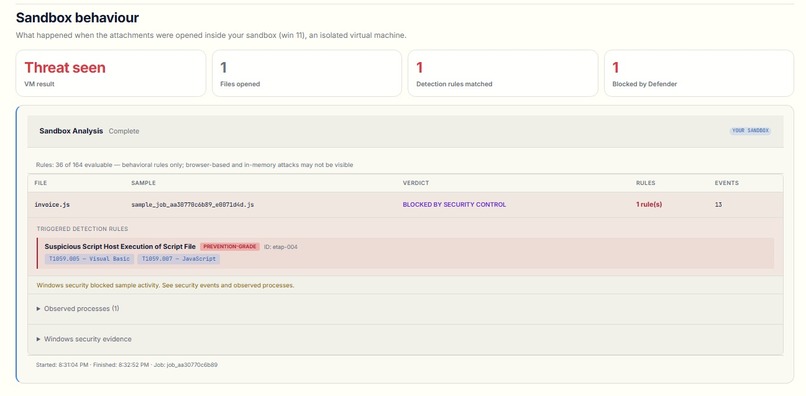Click the 1 rule(s) link
The width and height of the screenshot is (806, 396).
point(649,205)
